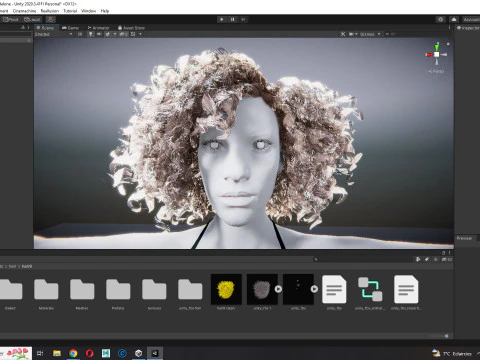
Task: Start Play mode with the Play button
Action: click(x=222, y=19)
